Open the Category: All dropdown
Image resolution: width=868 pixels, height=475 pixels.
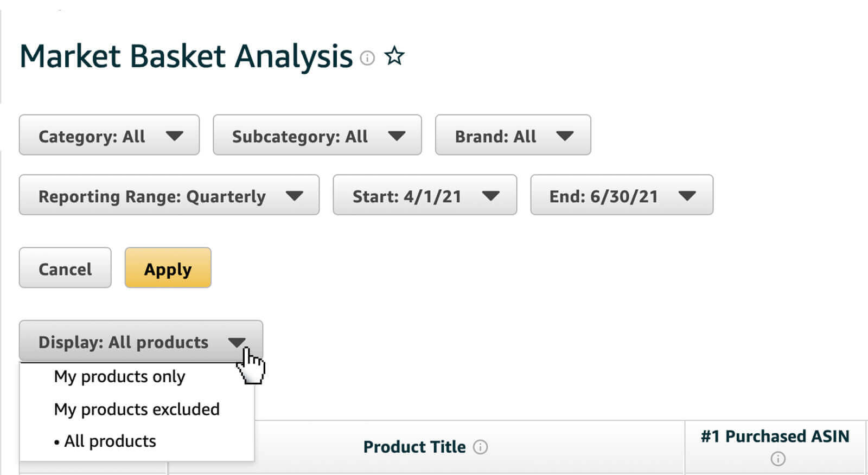[108, 136]
